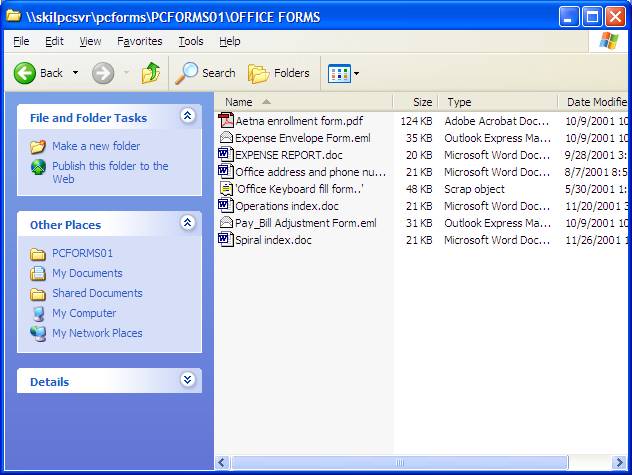Select Spiral index.doc file name
Image resolution: width=632 pixels, height=475 pixels.
point(273,240)
